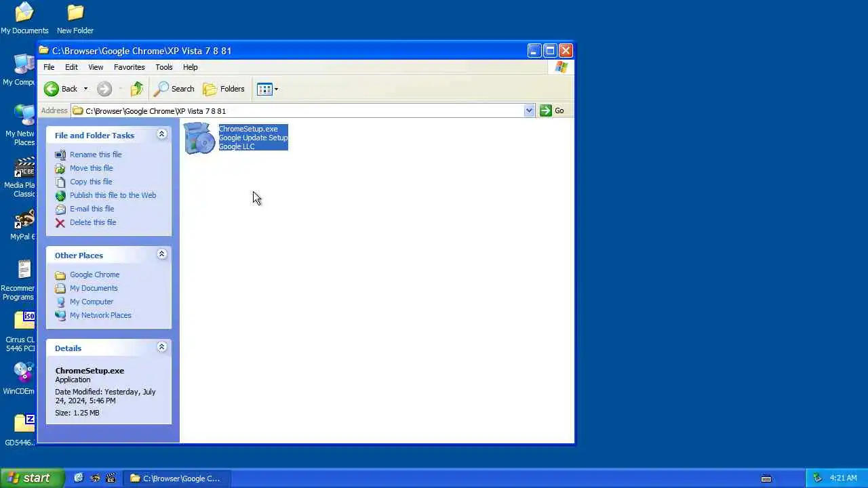Open the Tools menu

pos(164,67)
